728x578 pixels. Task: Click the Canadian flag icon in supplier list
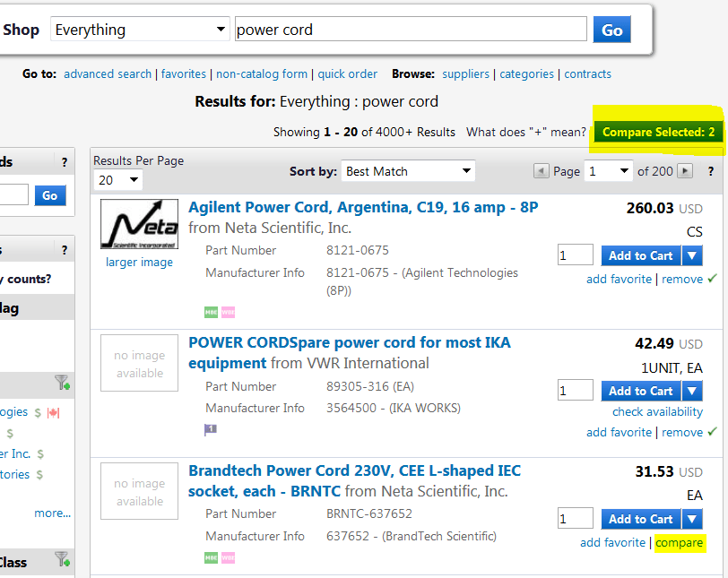[54, 413]
